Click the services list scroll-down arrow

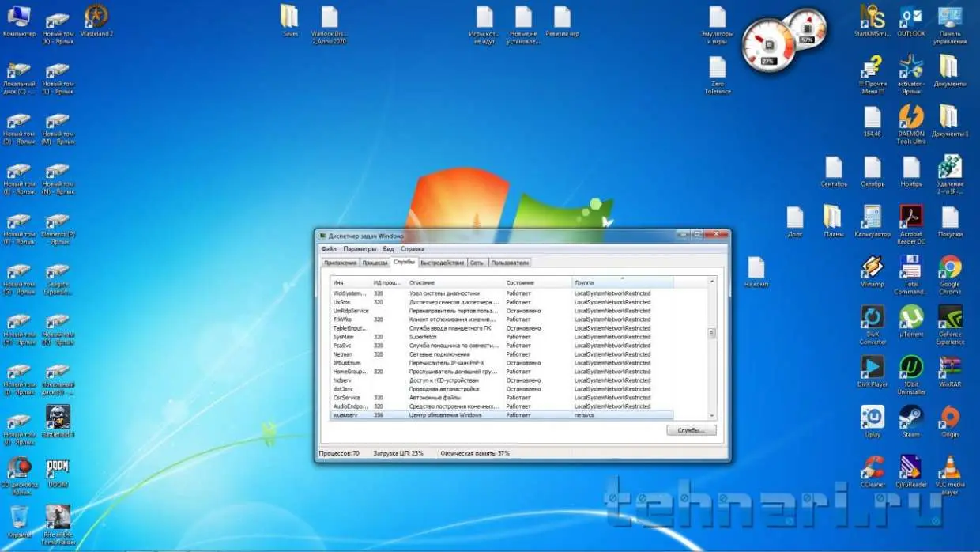coord(711,415)
